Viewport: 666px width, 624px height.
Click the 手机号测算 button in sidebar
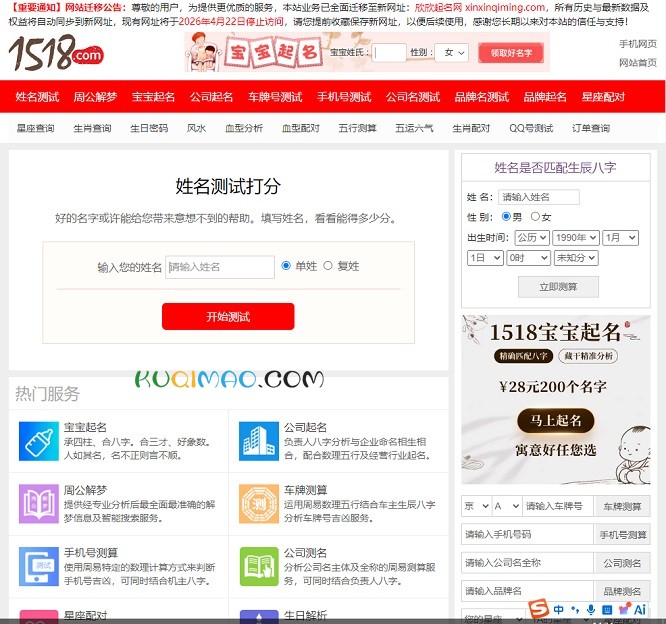tap(622, 534)
